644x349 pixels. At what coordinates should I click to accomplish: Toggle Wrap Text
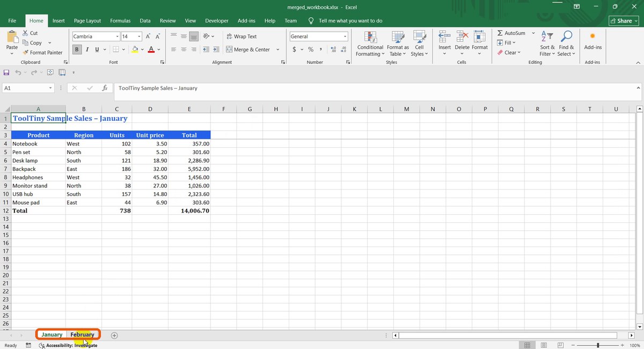(241, 37)
